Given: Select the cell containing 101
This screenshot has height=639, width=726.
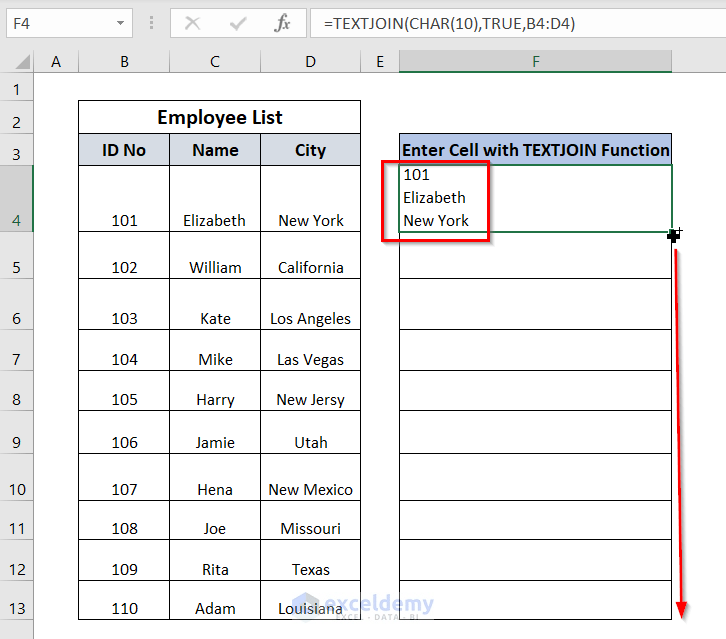Looking at the screenshot, I should [124, 198].
